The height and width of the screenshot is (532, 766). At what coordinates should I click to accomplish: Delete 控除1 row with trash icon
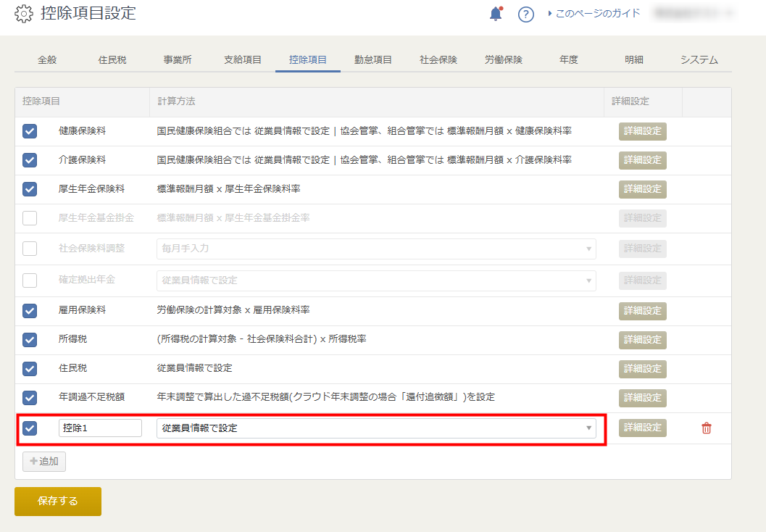[707, 428]
